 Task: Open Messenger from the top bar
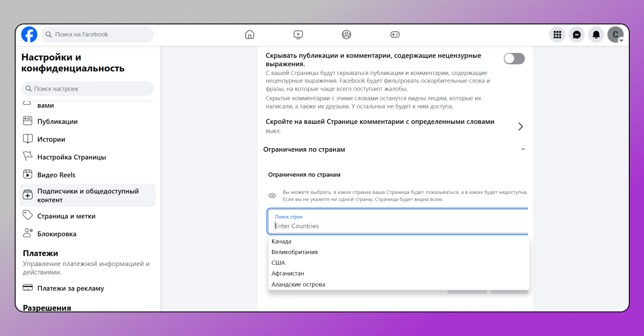(x=576, y=34)
